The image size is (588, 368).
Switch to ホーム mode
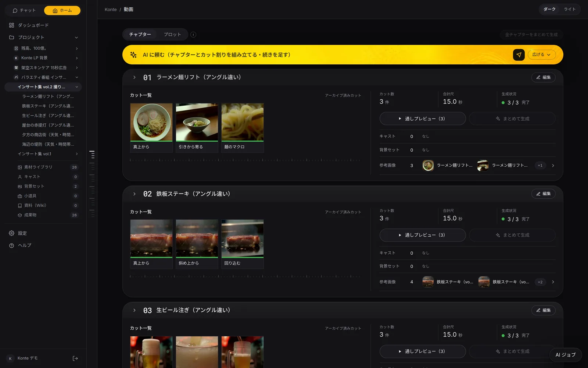click(x=62, y=11)
